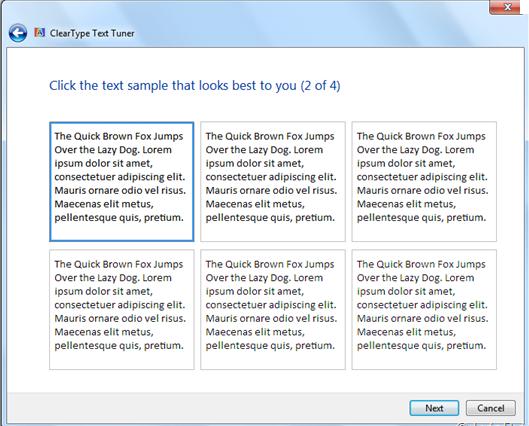
Task: Cancel the ClearType tuning wizard
Action: point(491,408)
